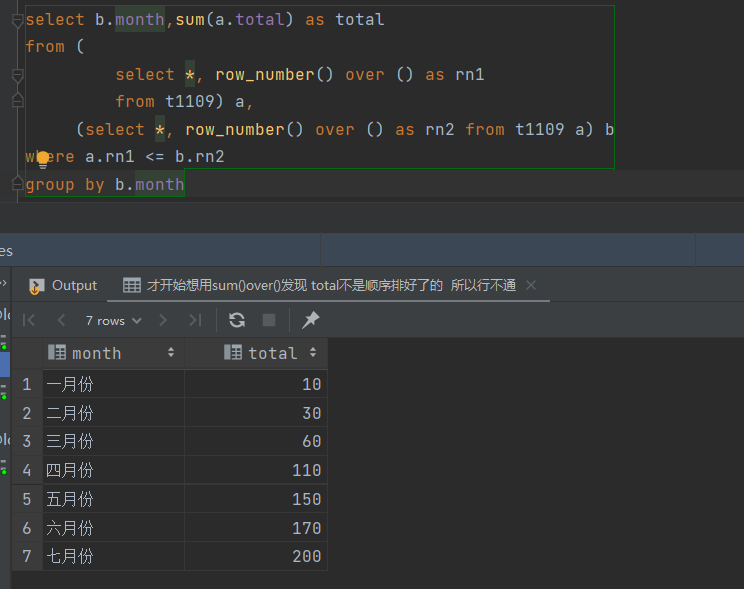Switch to the Output tab

click(x=63, y=285)
